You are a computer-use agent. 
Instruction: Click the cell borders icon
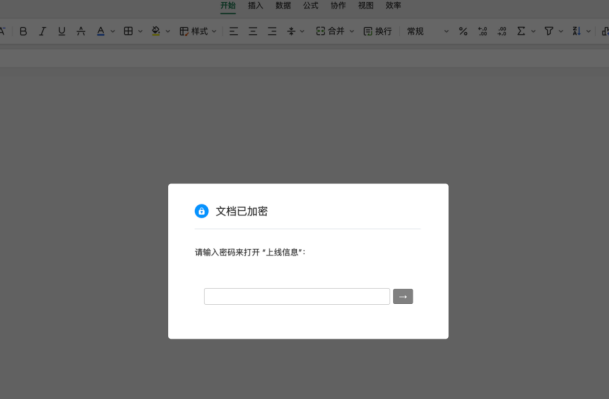coord(128,32)
